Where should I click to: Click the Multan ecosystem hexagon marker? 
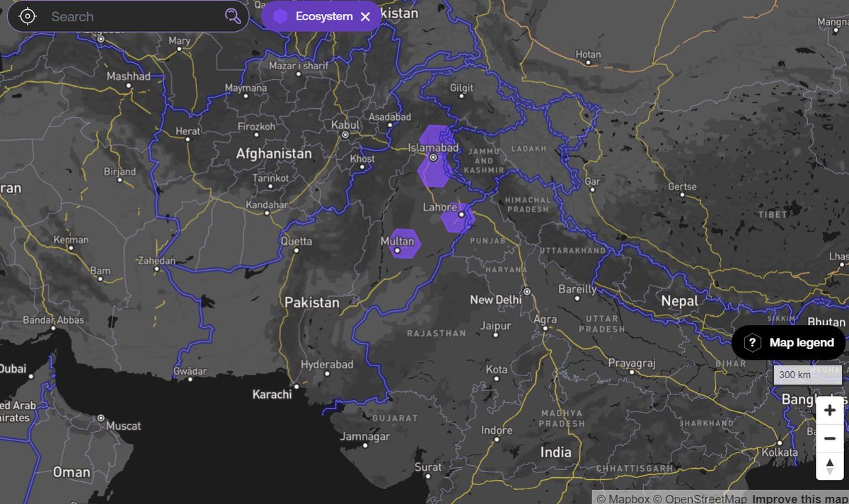point(405,244)
